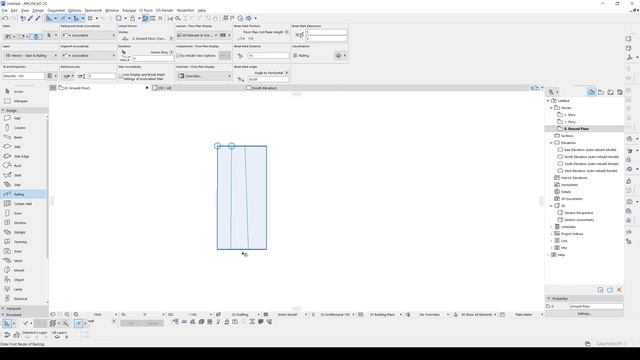
Task: Select the Electrical tool
Action: [x=20, y=299]
